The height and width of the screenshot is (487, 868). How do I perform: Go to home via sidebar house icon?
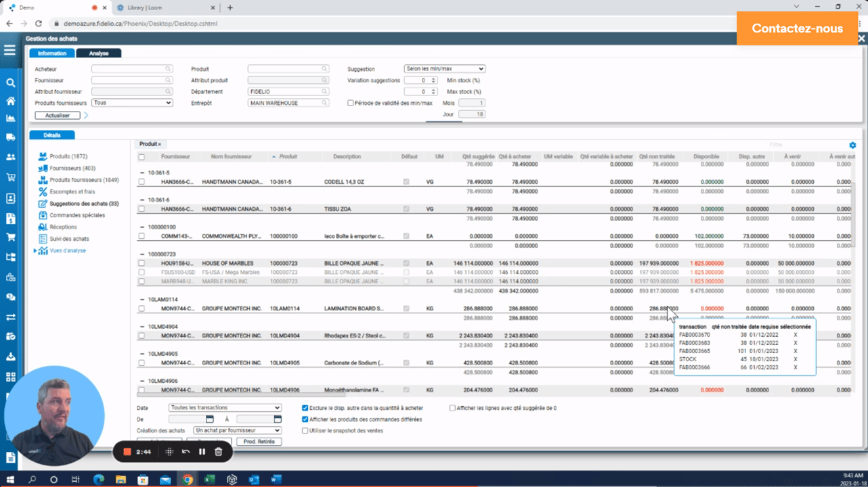click(10, 101)
